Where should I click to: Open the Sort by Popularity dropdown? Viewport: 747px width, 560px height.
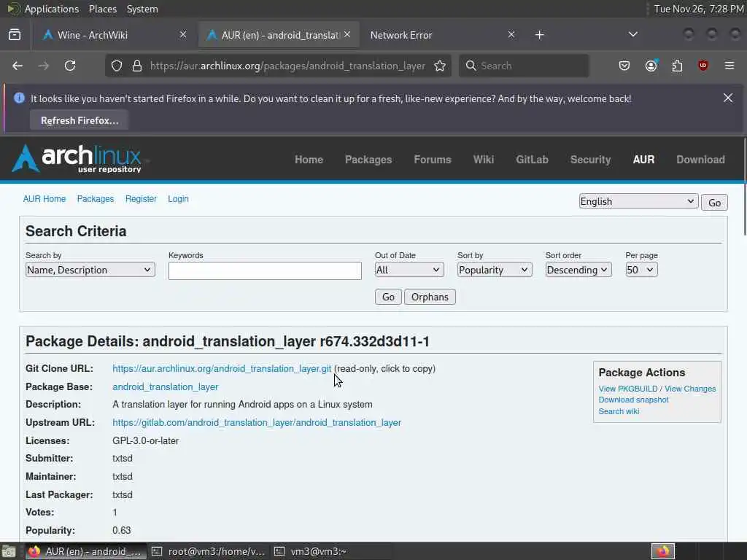[x=495, y=270]
